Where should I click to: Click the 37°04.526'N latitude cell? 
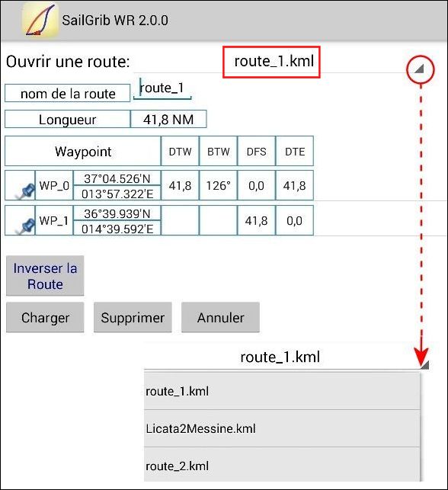117,178
